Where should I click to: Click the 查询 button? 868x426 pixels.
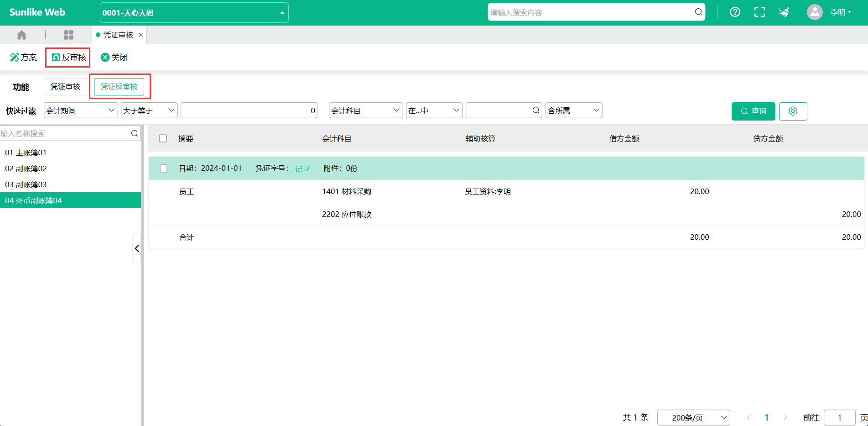[x=753, y=111]
